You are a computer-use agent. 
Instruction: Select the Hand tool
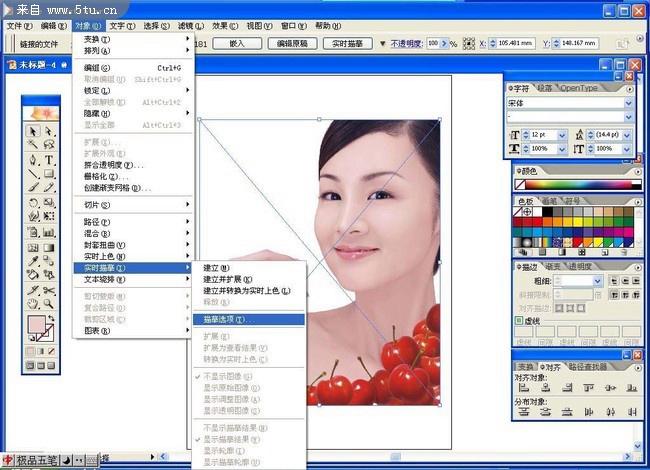[33, 303]
